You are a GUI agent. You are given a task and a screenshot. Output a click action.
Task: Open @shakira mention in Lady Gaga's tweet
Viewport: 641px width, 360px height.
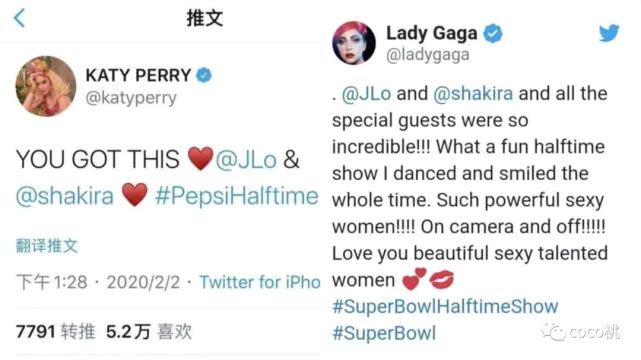coord(473,94)
